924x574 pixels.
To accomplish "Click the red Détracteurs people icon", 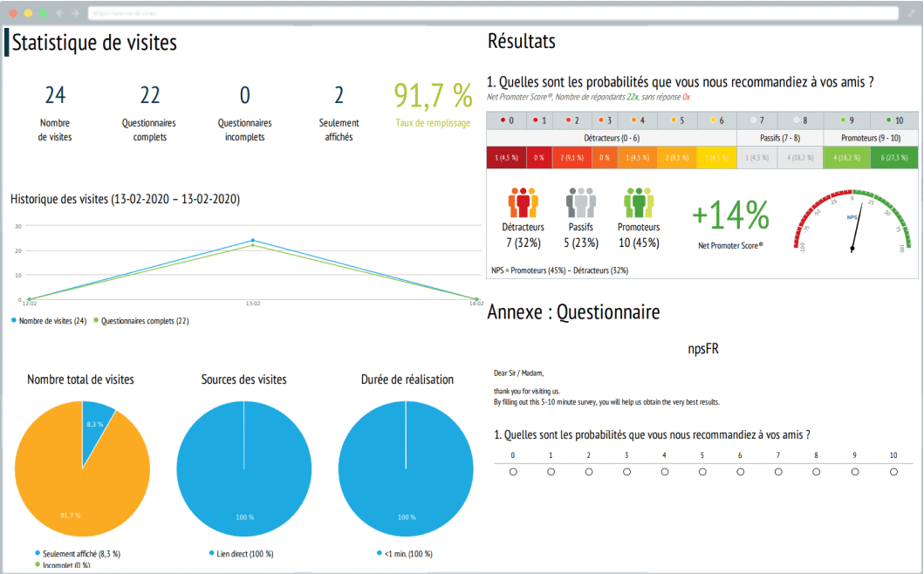I will pyautogui.click(x=524, y=202).
